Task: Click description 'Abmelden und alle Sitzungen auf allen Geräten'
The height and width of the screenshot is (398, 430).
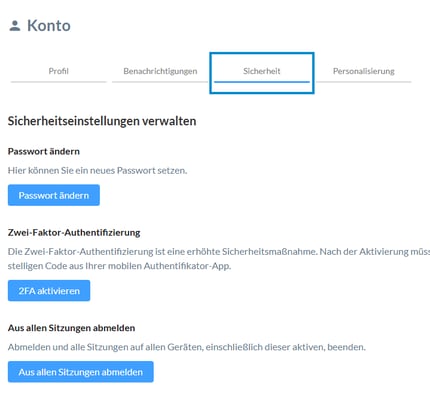Action: pyautogui.click(x=187, y=347)
